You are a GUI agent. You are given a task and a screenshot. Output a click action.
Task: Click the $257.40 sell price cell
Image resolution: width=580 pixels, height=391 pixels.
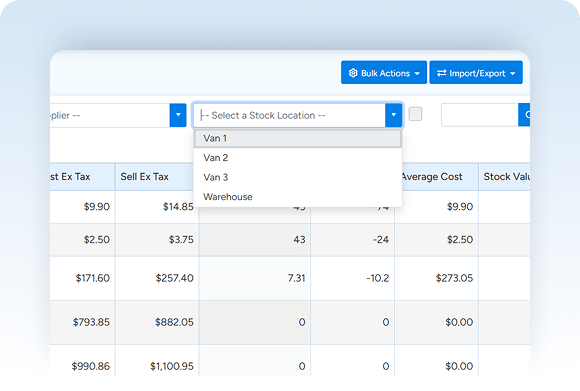point(157,278)
